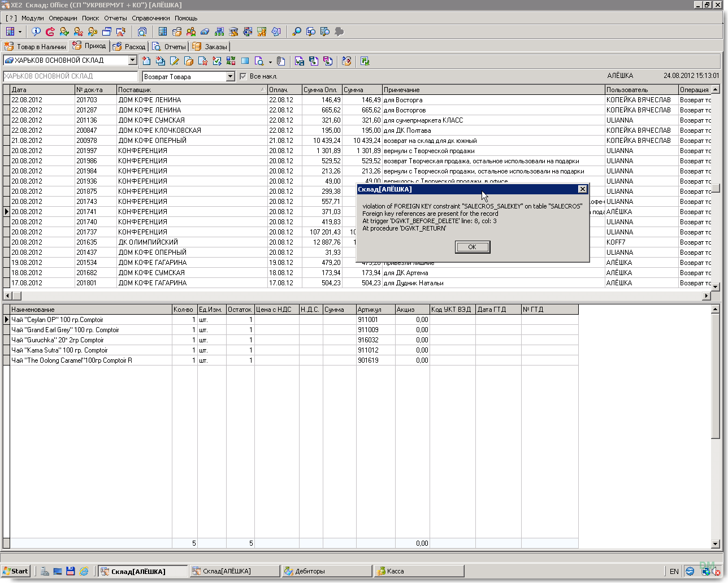Toggle the 'Все накл.' checkbox
This screenshot has height=583, width=728.
click(243, 76)
